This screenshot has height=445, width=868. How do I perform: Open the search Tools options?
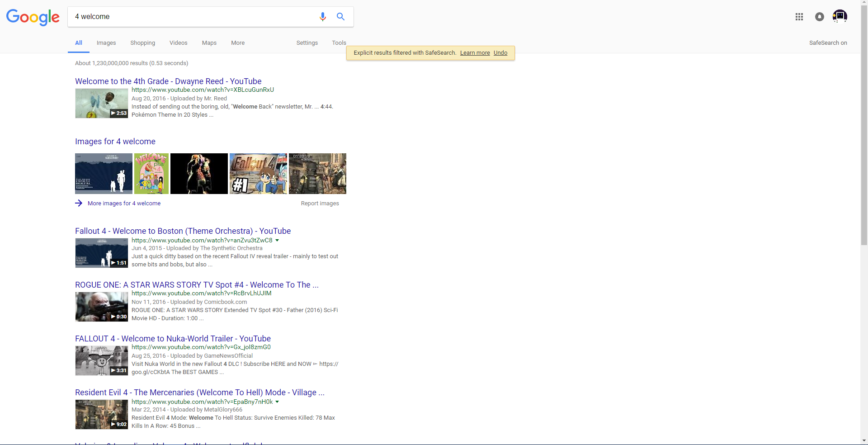(x=339, y=43)
